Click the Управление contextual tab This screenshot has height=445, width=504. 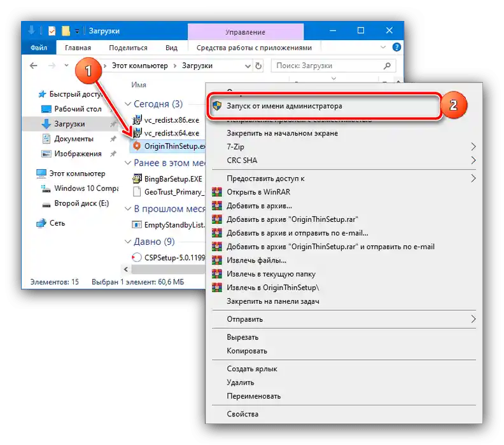245,32
